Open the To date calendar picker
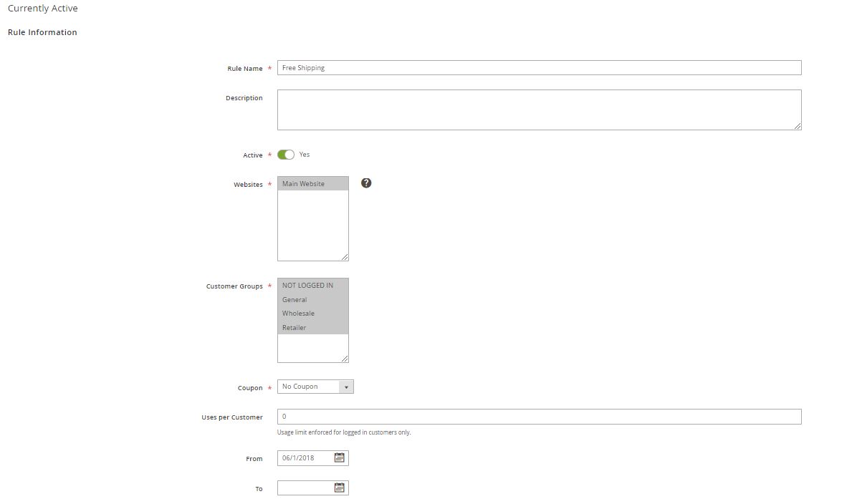The image size is (857, 504). pyautogui.click(x=339, y=488)
